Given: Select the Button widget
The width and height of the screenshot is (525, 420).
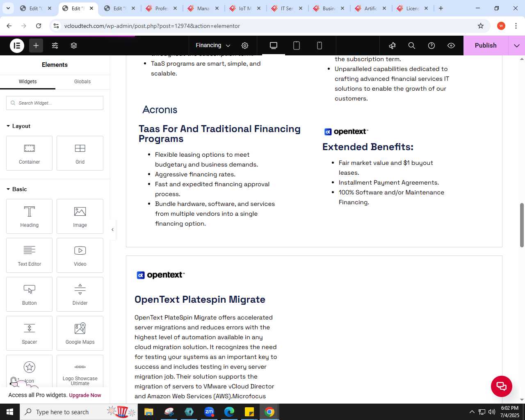Looking at the screenshot, I should coord(30,294).
